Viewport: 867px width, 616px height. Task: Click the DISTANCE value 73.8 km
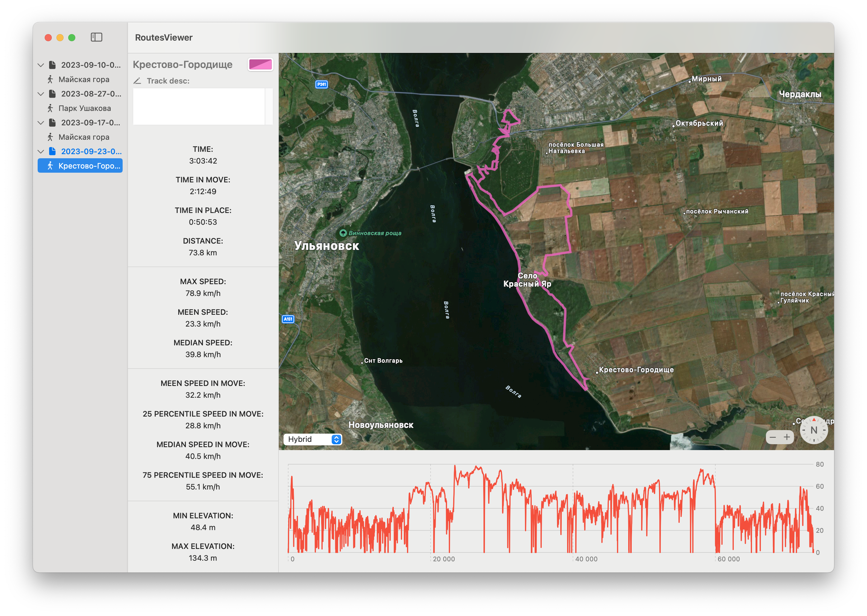(x=203, y=253)
